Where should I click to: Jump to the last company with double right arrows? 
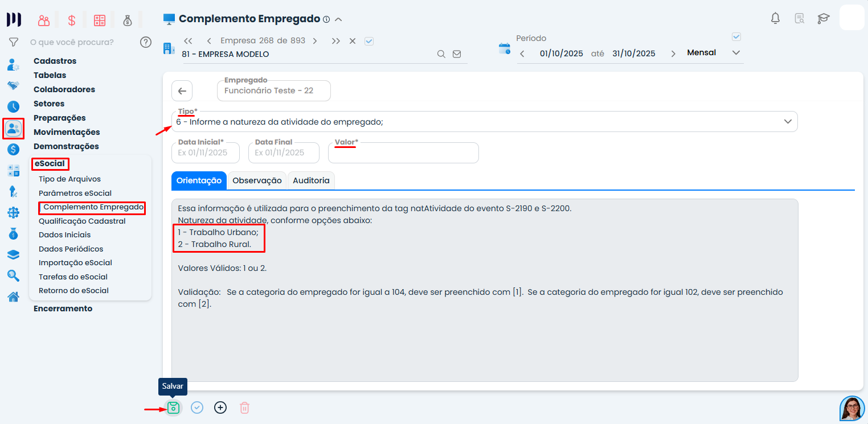coord(336,41)
